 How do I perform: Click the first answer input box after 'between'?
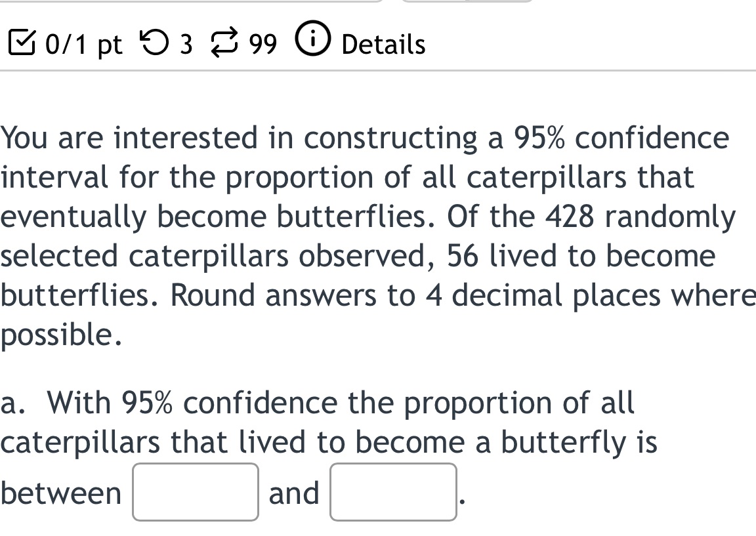click(195, 492)
